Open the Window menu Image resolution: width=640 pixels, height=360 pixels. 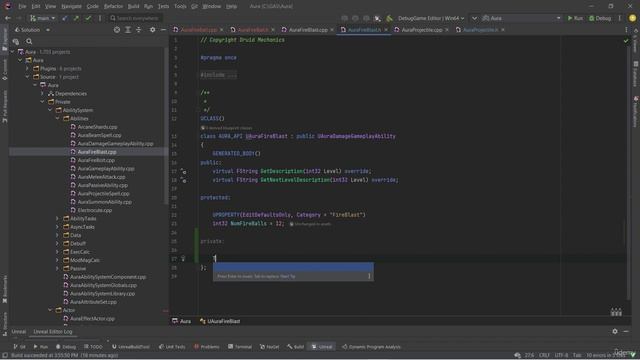coord(211,7)
